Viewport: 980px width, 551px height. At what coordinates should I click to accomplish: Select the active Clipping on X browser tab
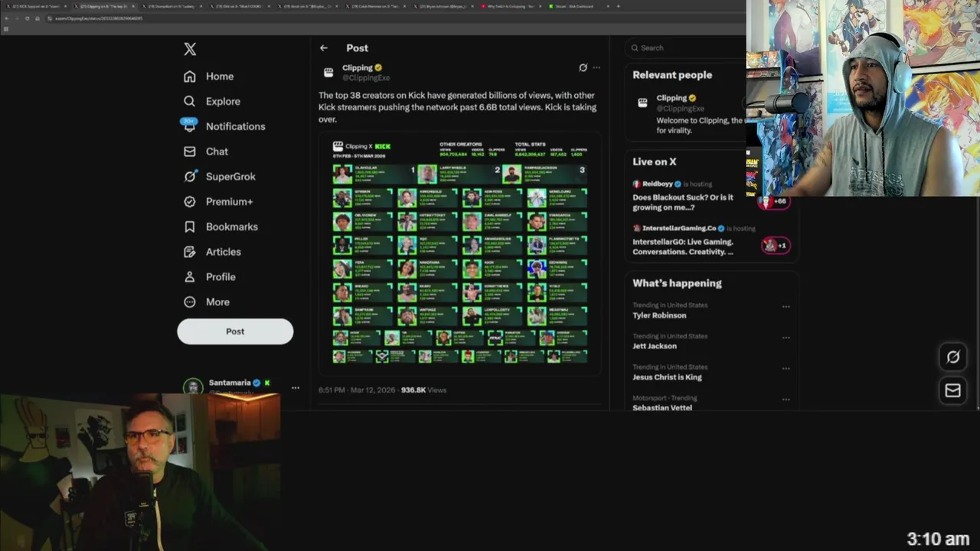pyautogui.click(x=105, y=6)
